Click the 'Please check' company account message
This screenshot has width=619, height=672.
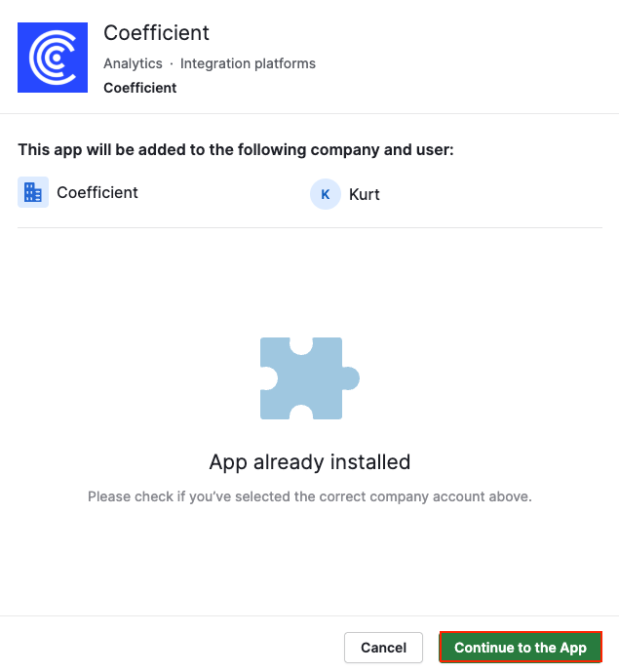click(310, 496)
